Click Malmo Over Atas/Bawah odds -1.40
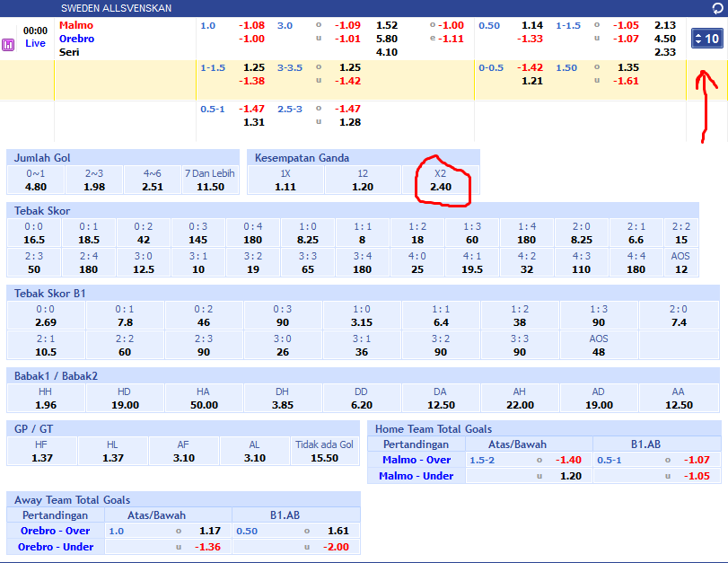Viewport: 728px width, 563px height. [x=568, y=460]
